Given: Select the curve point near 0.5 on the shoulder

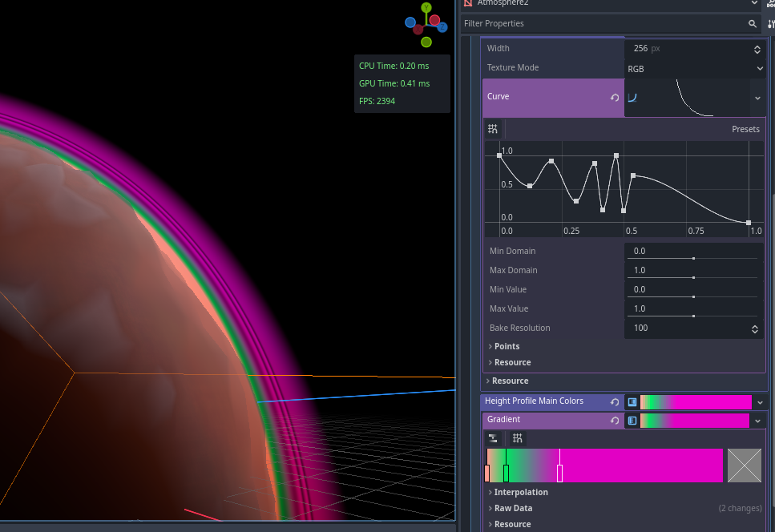Looking at the screenshot, I should (633, 175).
